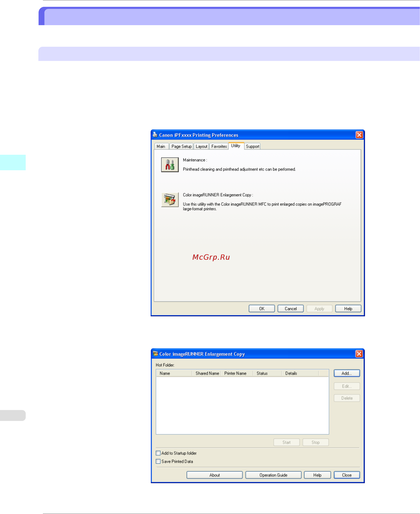The height and width of the screenshot is (514, 420).
Task: Click the Close button in Enlargement Copy
Action: click(346, 475)
